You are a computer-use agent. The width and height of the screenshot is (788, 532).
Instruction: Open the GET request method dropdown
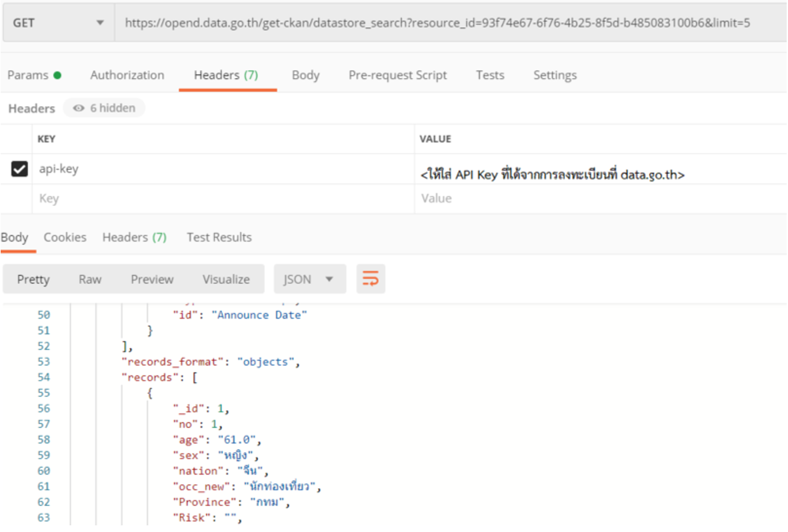tap(58, 22)
